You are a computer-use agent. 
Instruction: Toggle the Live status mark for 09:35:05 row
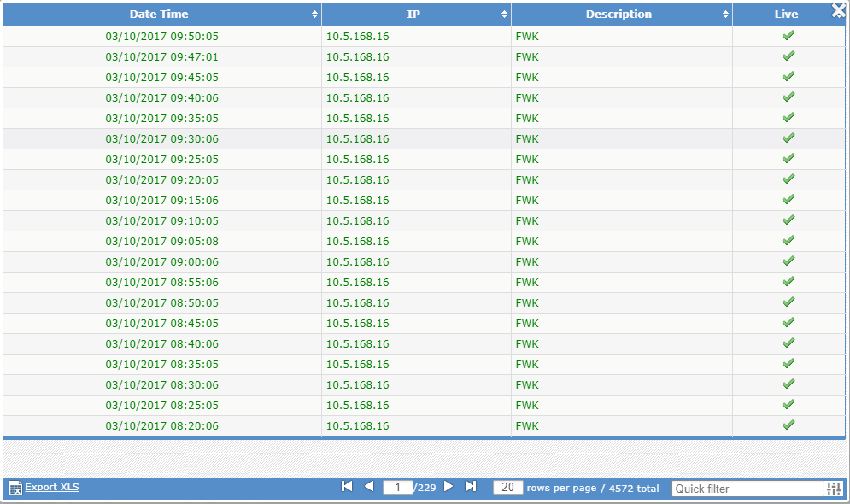[x=788, y=117]
